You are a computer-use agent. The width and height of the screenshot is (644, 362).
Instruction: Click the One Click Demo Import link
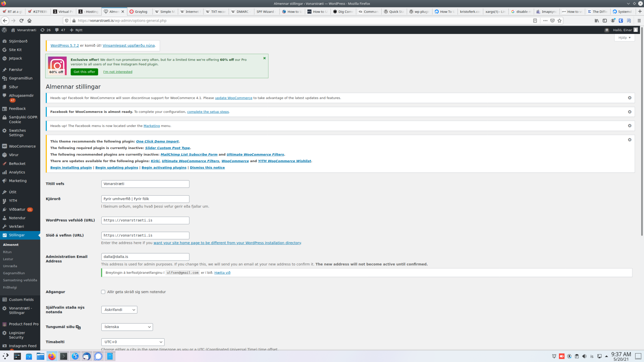pyautogui.click(x=157, y=141)
